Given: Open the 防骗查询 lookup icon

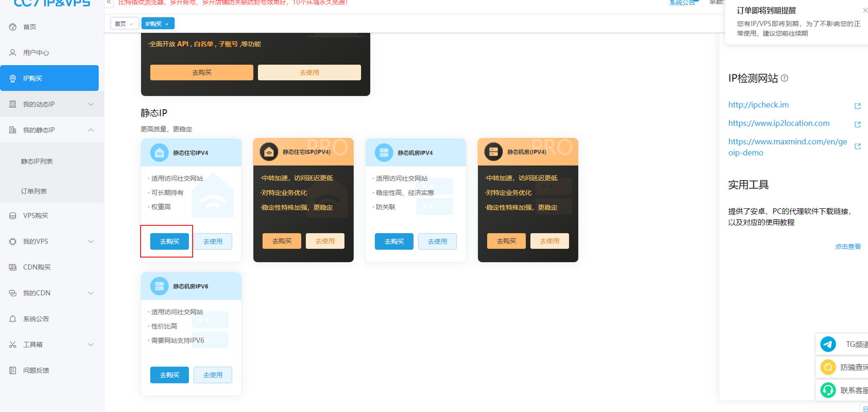Looking at the screenshot, I should point(828,367).
